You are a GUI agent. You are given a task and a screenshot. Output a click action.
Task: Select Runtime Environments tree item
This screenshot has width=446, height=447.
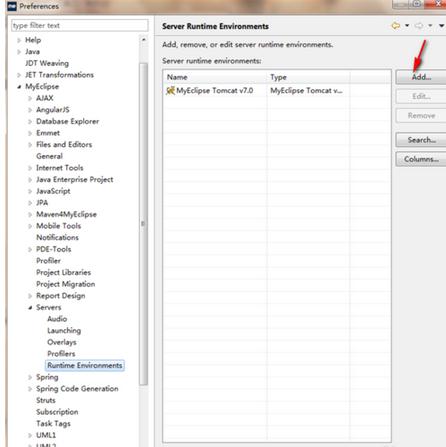[85, 365]
